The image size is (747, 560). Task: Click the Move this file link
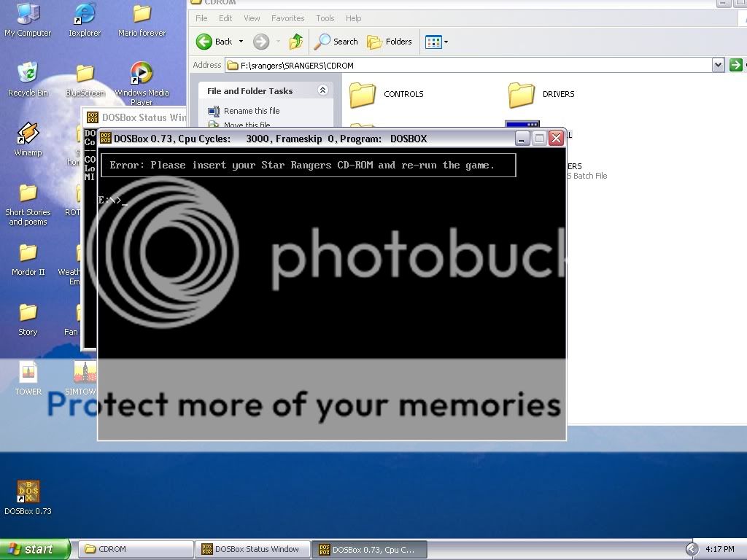(x=247, y=125)
